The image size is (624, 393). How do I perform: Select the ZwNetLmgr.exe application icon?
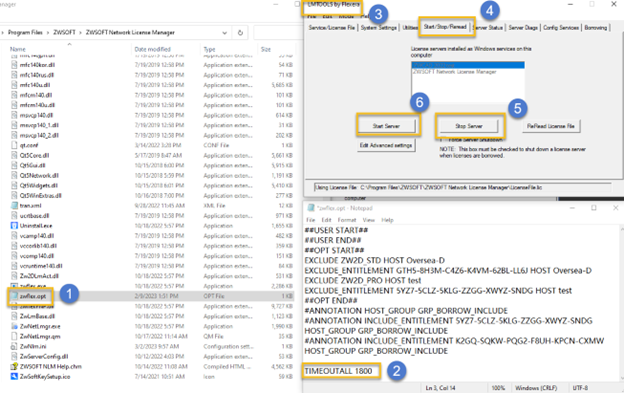pyautogui.click(x=14, y=326)
